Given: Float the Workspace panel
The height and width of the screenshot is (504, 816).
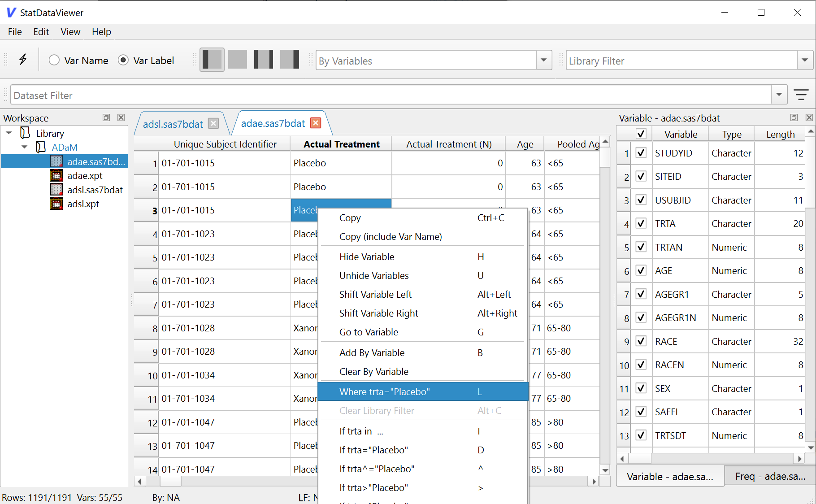Looking at the screenshot, I should (x=106, y=117).
